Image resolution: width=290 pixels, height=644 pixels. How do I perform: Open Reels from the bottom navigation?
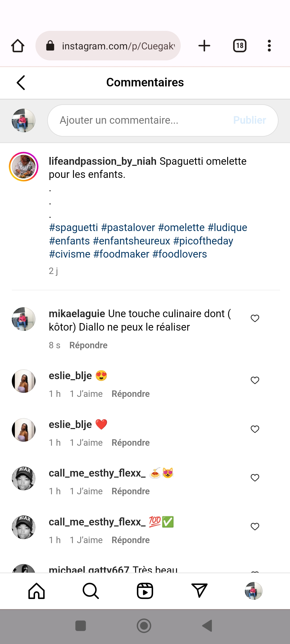[x=145, y=591]
